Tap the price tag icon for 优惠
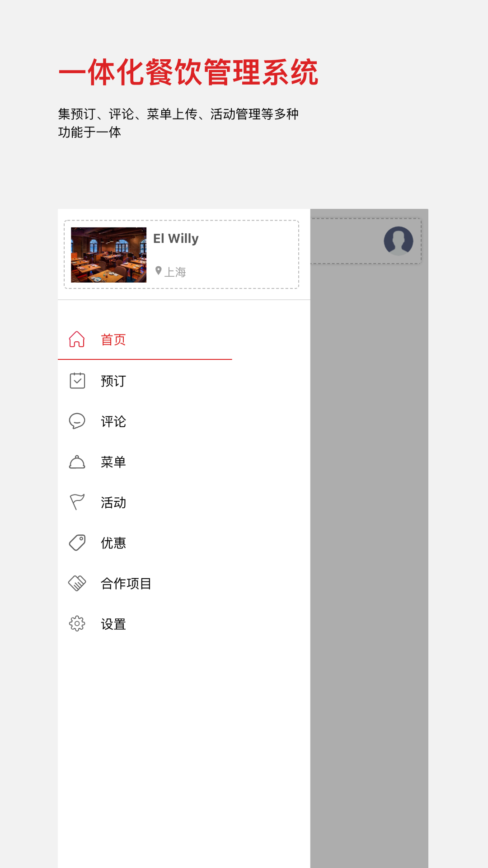 [x=77, y=542]
